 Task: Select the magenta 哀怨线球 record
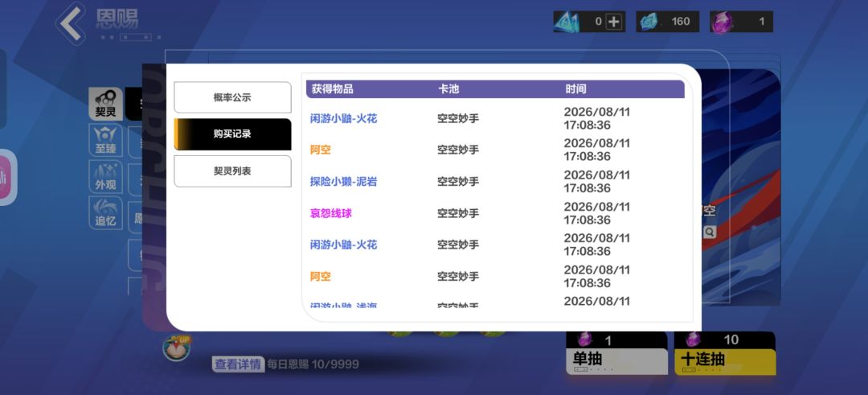point(330,213)
